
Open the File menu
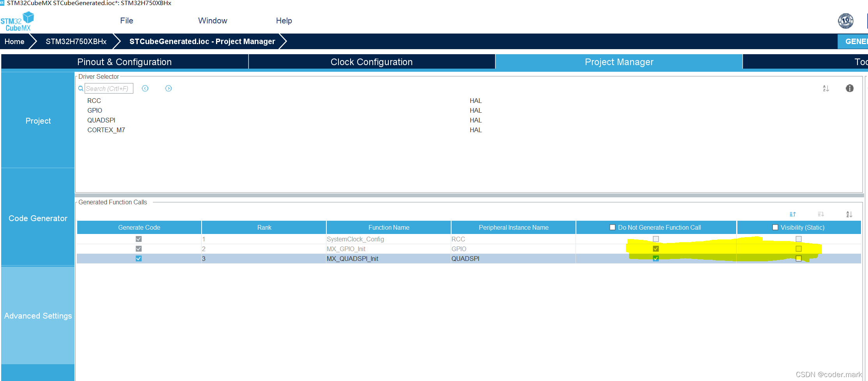[x=127, y=21]
